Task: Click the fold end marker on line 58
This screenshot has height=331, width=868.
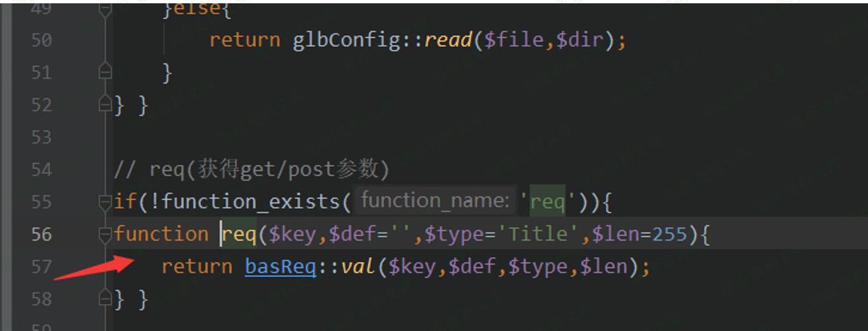Action: click(105, 299)
